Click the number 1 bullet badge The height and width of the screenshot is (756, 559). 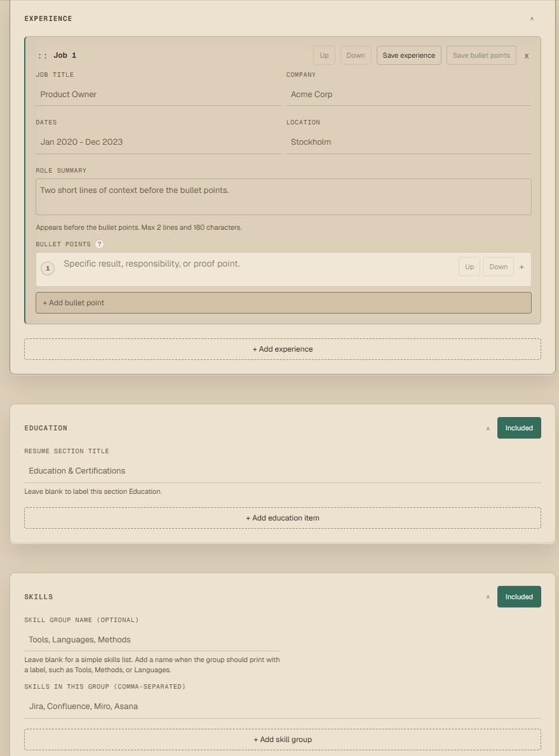tap(48, 268)
